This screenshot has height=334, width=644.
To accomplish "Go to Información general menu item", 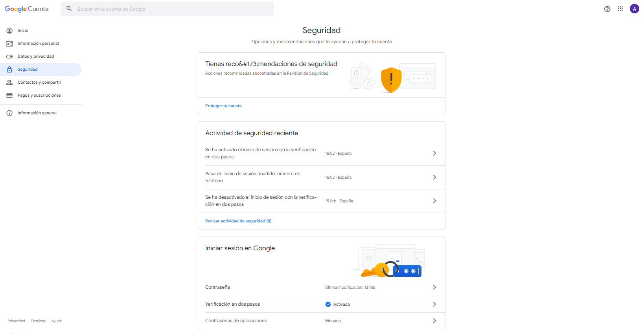I will tap(37, 113).
